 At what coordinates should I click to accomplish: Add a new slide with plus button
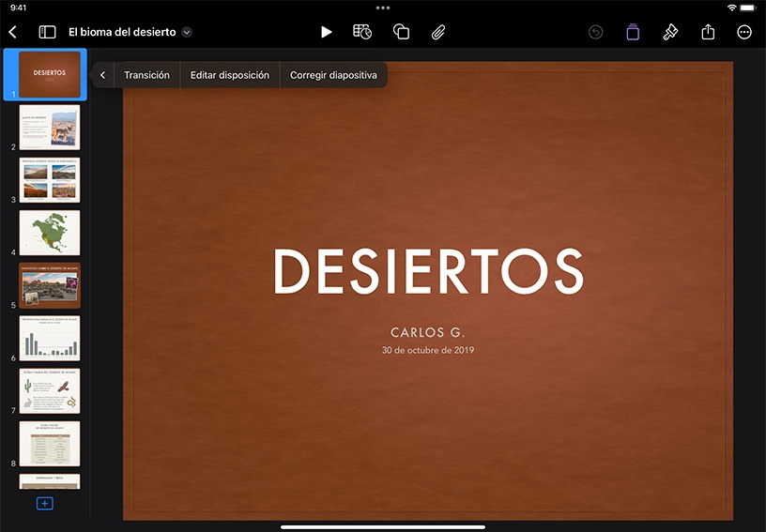[44, 503]
